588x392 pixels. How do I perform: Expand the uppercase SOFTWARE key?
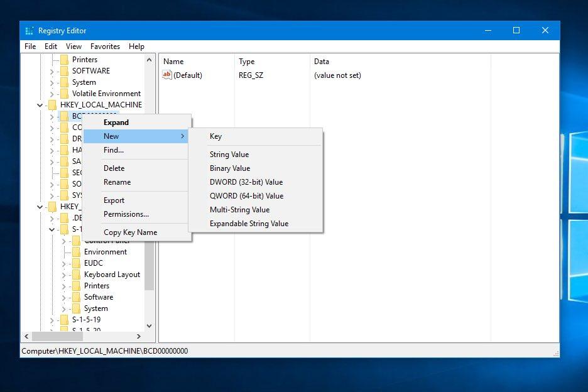click(52, 71)
